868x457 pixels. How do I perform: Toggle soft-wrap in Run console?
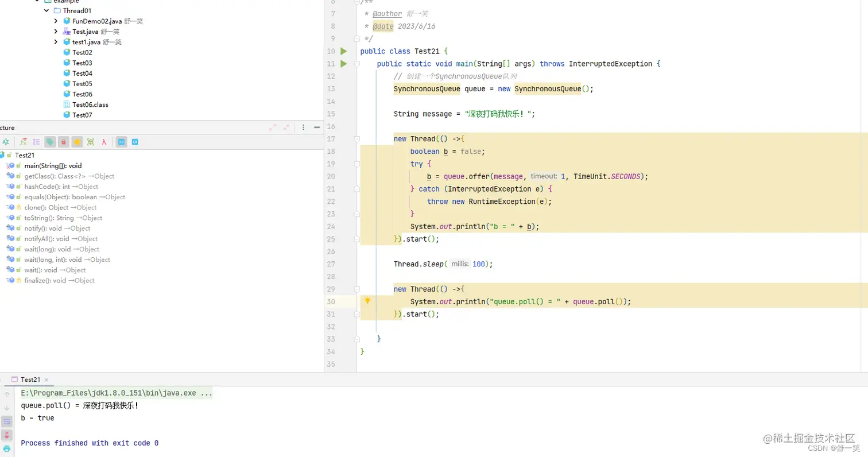tap(7, 421)
